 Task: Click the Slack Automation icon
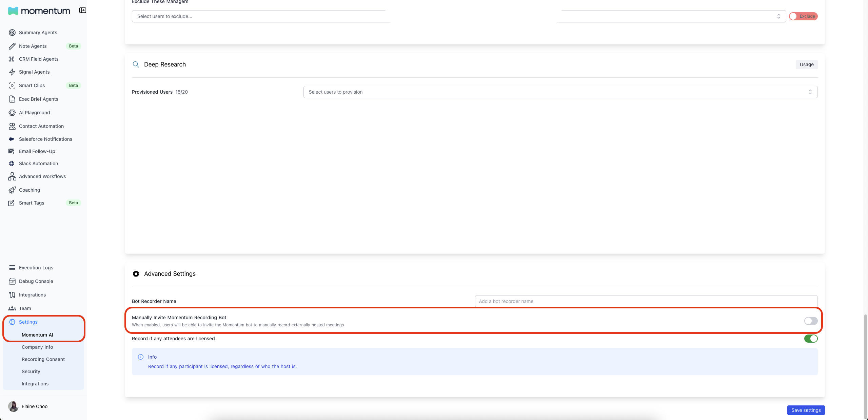[12, 164]
